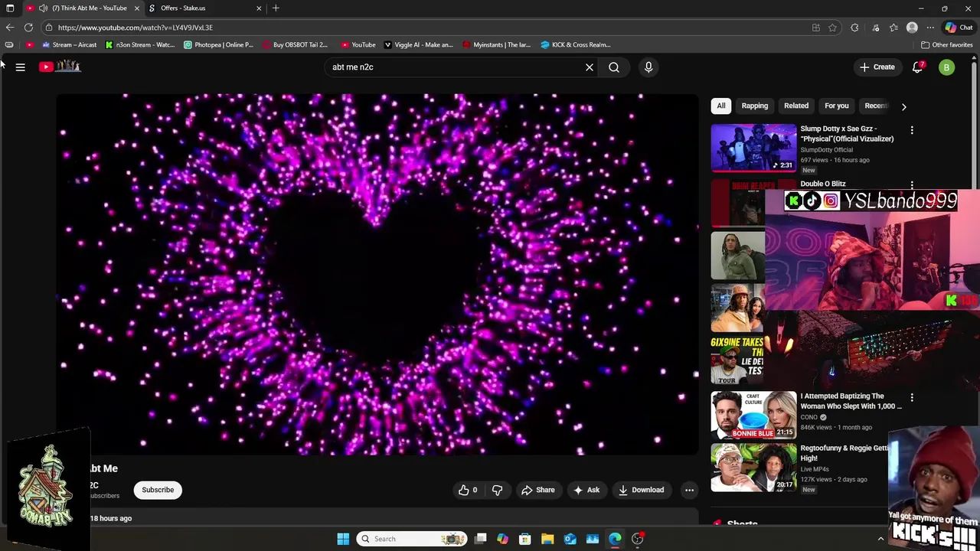Select the For you filter chip

(837, 106)
